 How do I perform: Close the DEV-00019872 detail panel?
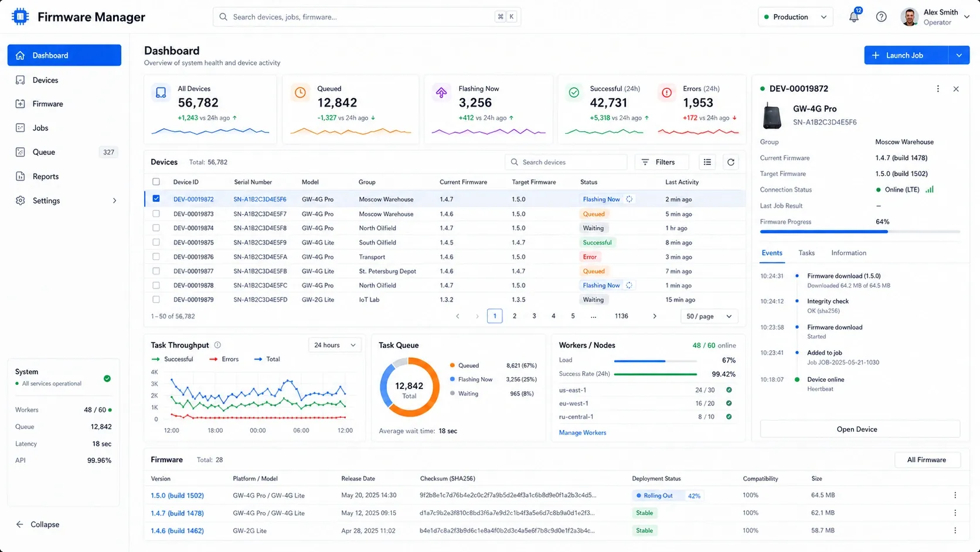(x=956, y=89)
